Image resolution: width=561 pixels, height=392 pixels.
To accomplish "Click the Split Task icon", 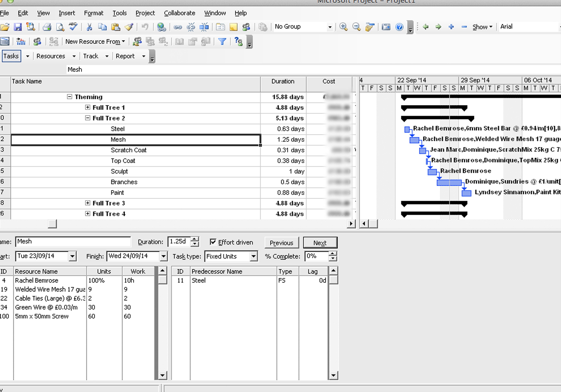I will click(x=204, y=27).
